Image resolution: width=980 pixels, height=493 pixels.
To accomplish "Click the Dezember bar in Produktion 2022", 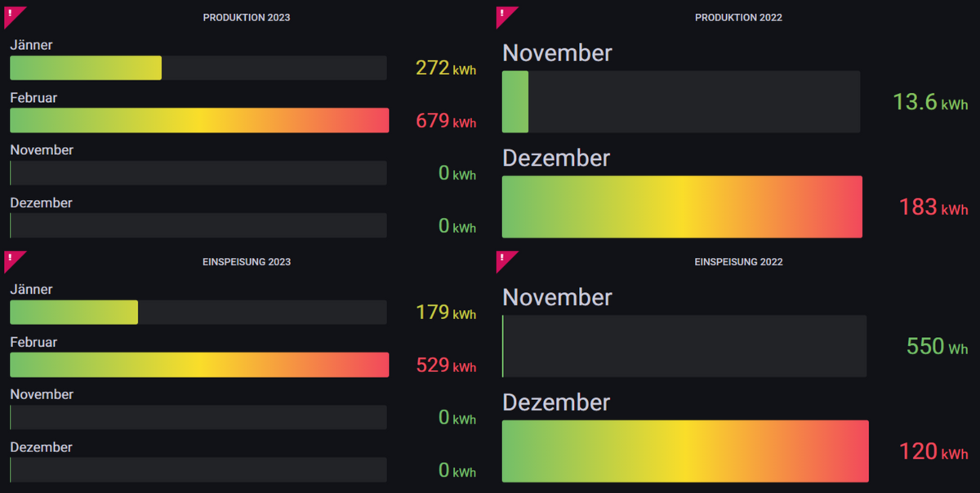I will click(x=682, y=207).
